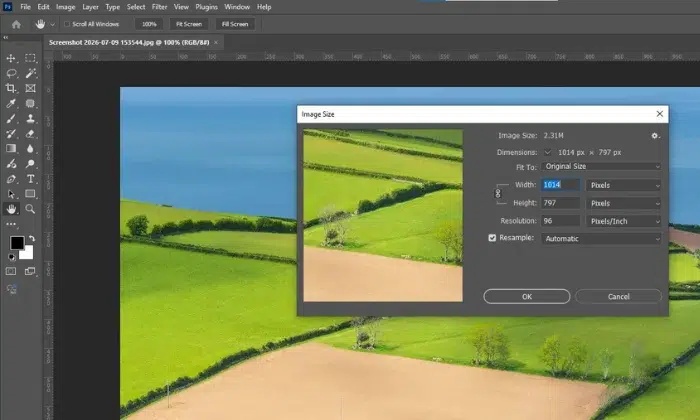
Task: Pick the white background color swatch
Action: pyautogui.click(x=27, y=254)
